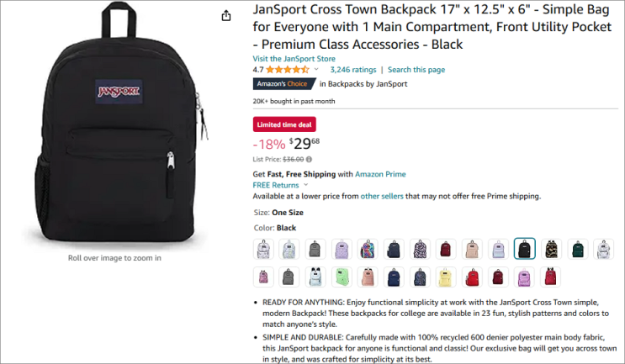The width and height of the screenshot is (625, 364).
Task: Click the Amazon's Choice badge
Action: click(x=284, y=83)
